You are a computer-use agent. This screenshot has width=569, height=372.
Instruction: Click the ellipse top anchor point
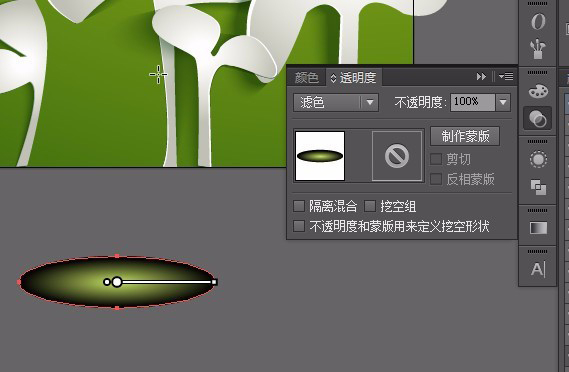coord(117,256)
